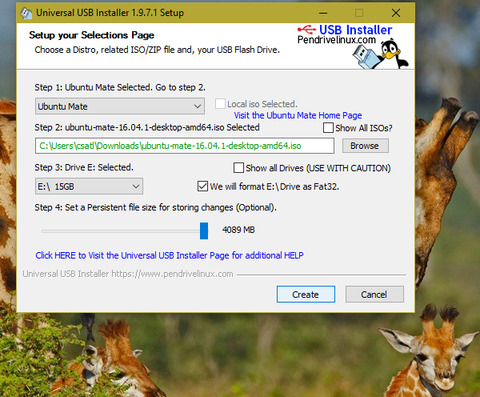Click the Pendrivelinux.com text in the logo
Image resolution: width=480 pixels, height=397 pixels.
click(337, 40)
